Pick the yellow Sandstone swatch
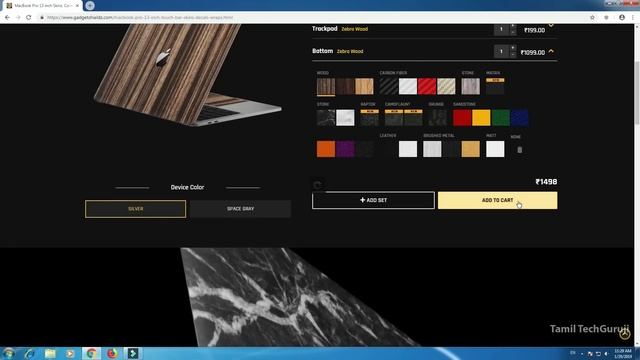 [481, 118]
